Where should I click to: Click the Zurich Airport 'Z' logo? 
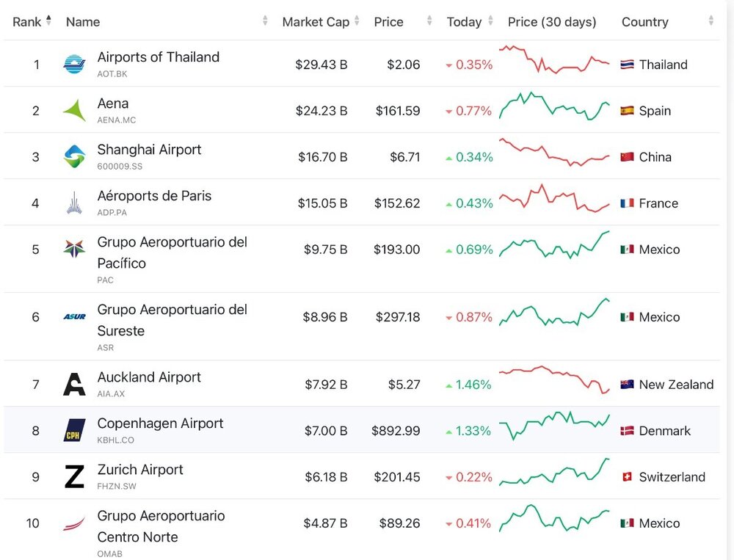point(74,476)
